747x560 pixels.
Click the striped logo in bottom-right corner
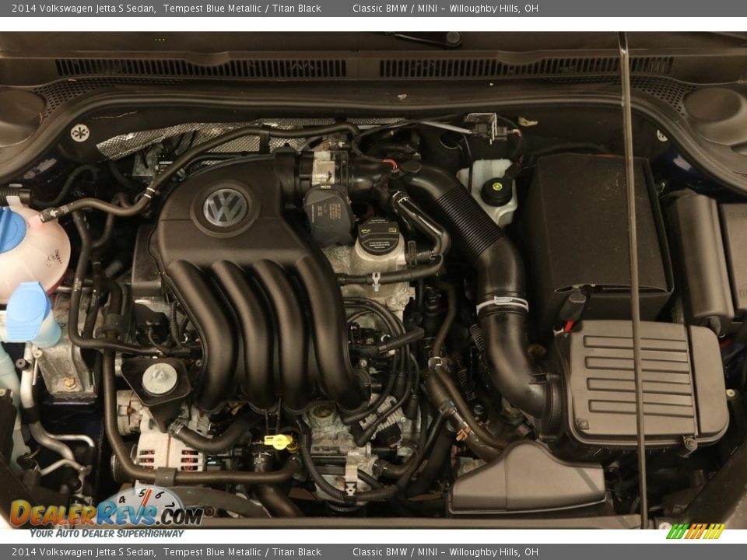click(695, 531)
